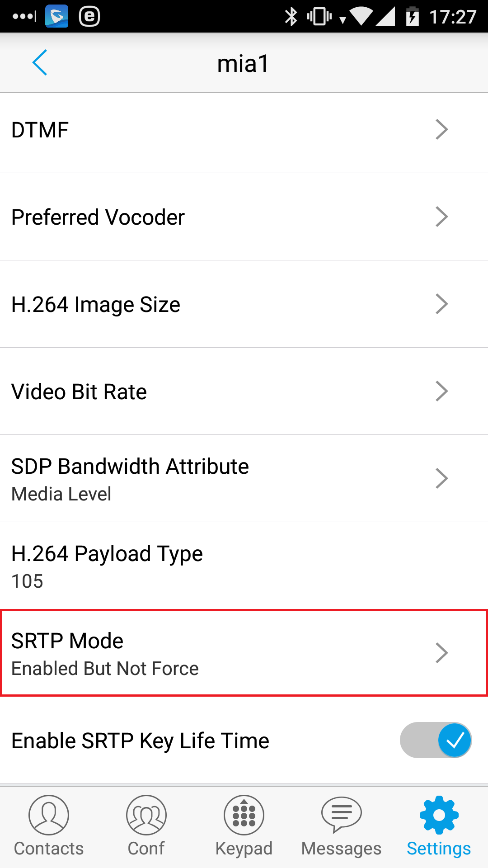Open the Contacts icon in bottom bar
The image size is (488, 868).
[49, 815]
